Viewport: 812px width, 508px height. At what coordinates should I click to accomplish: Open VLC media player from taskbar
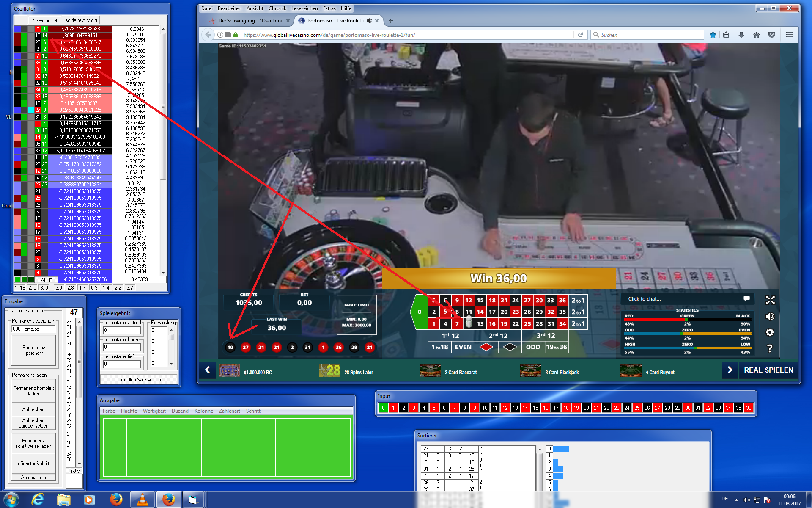(143, 500)
